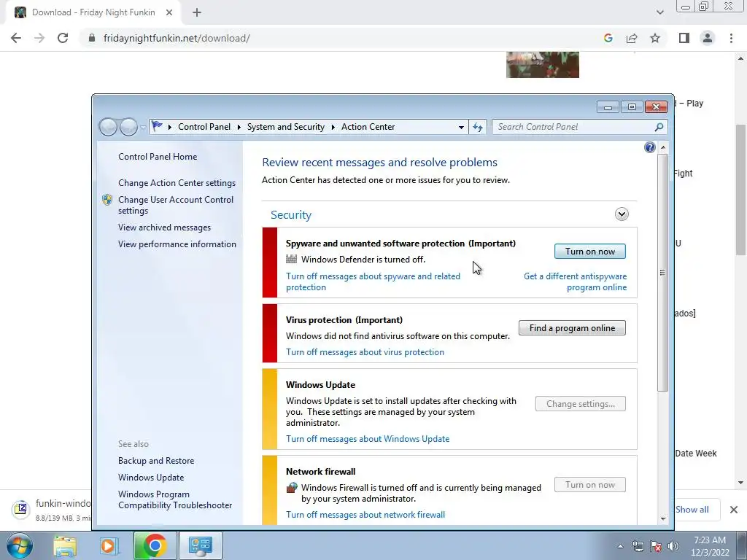Expand the arrow after System and Security

point(333,127)
